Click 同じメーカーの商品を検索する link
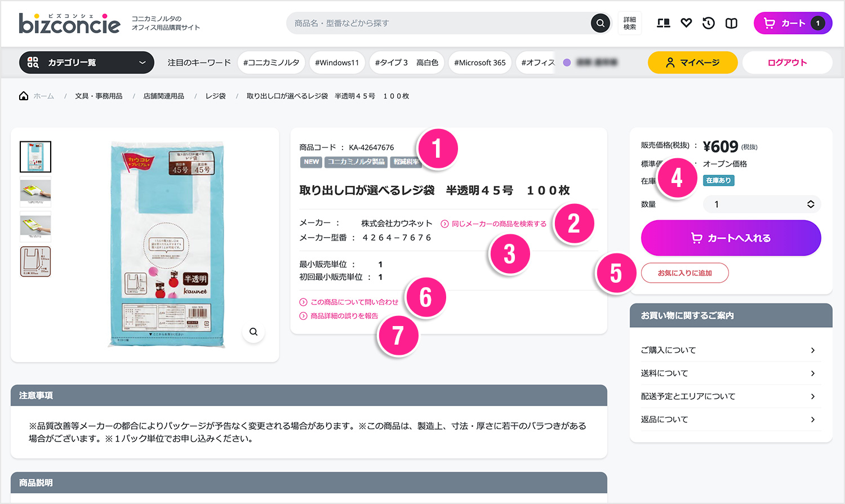845x504 pixels. click(x=499, y=224)
